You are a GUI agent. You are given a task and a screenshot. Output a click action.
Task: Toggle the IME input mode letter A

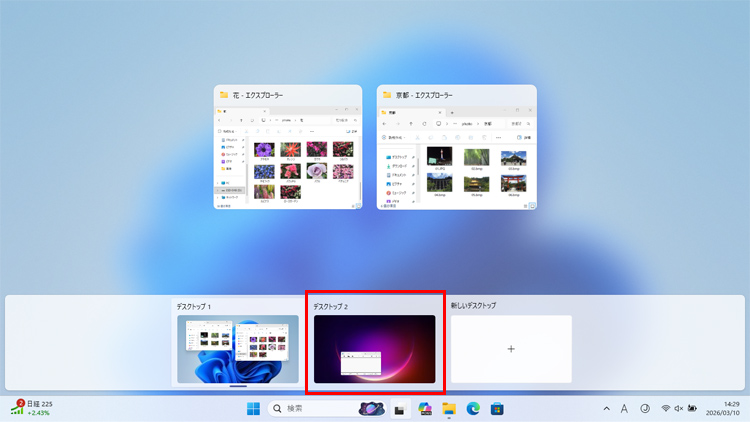click(x=624, y=409)
